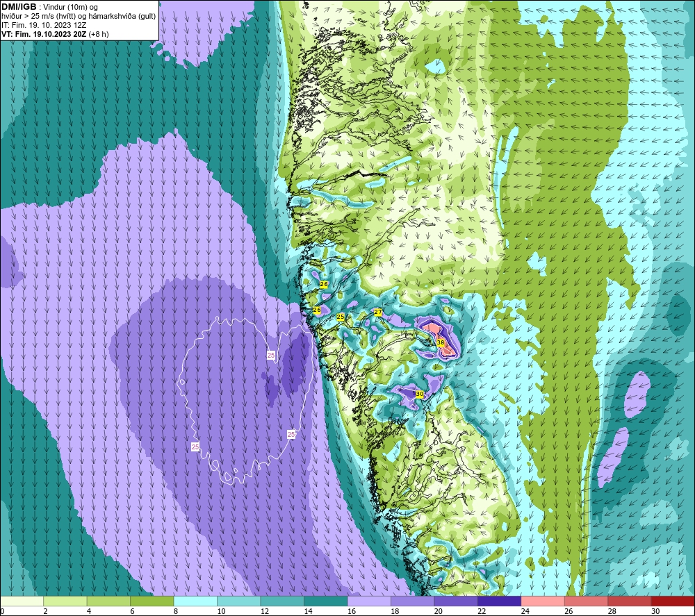
Task: Select the 8–10 m/s light cyan legend swatch
Action: coord(195,601)
